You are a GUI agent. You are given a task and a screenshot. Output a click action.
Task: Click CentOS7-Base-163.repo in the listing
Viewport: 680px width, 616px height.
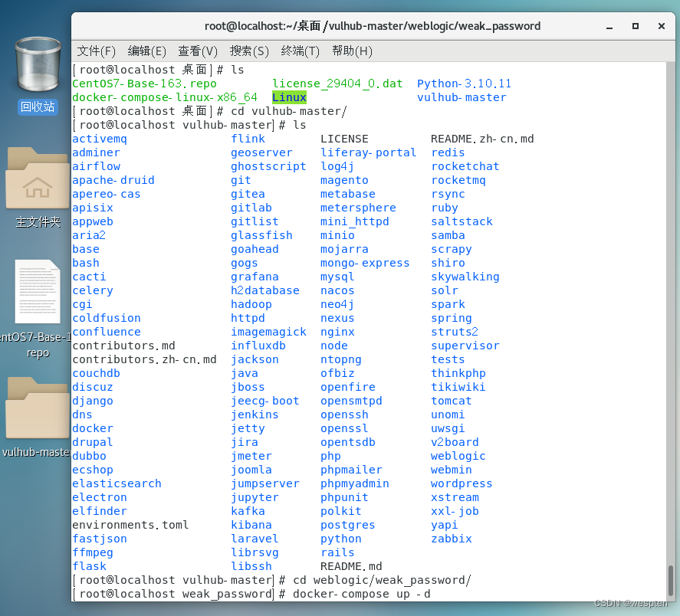point(144,84)
